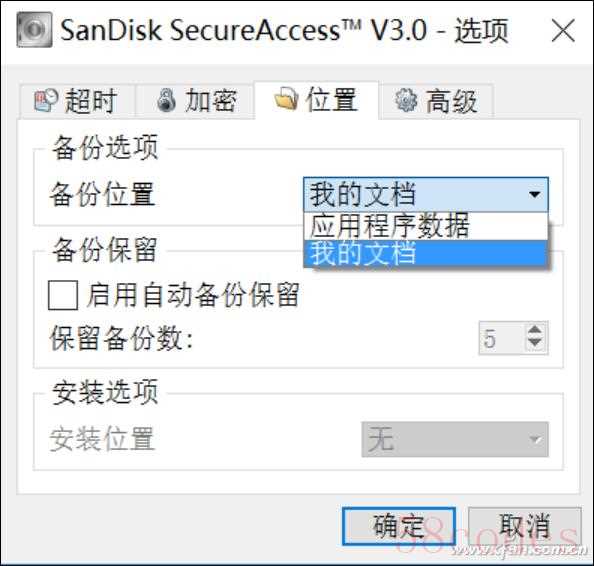
Task: Click the SanDisk SecureAccess vault icon in title bar
Action: (x=34, y=30)
